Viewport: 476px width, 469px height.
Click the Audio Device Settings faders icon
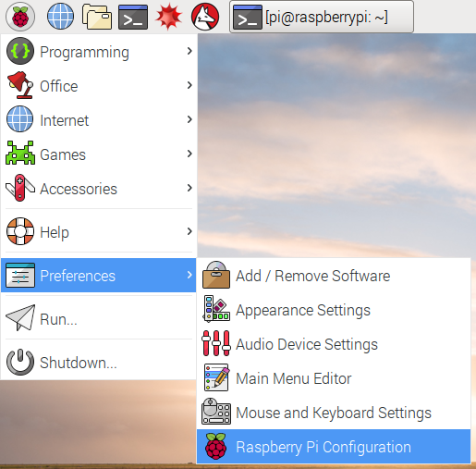[x=216, y=343]
